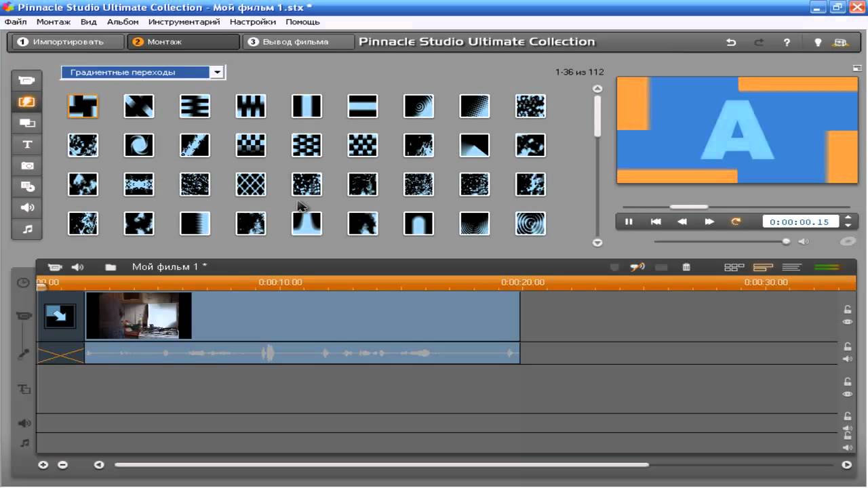Click the undo arrow icon

731,42
